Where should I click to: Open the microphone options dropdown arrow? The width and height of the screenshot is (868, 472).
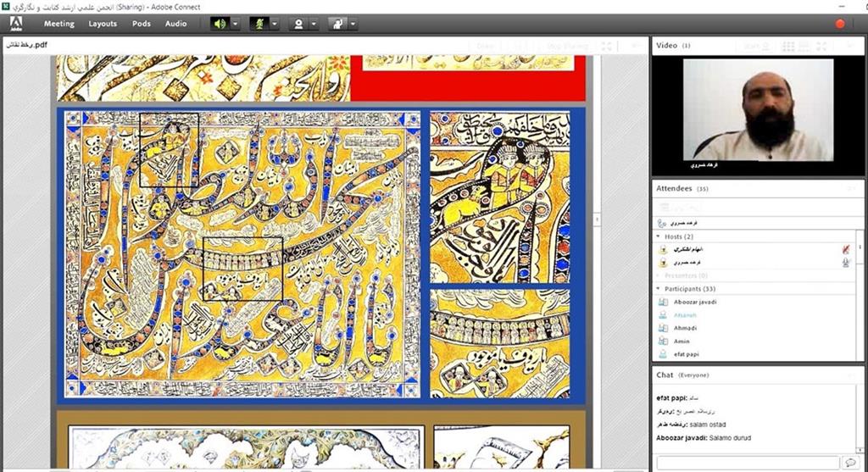pos(274,24)
